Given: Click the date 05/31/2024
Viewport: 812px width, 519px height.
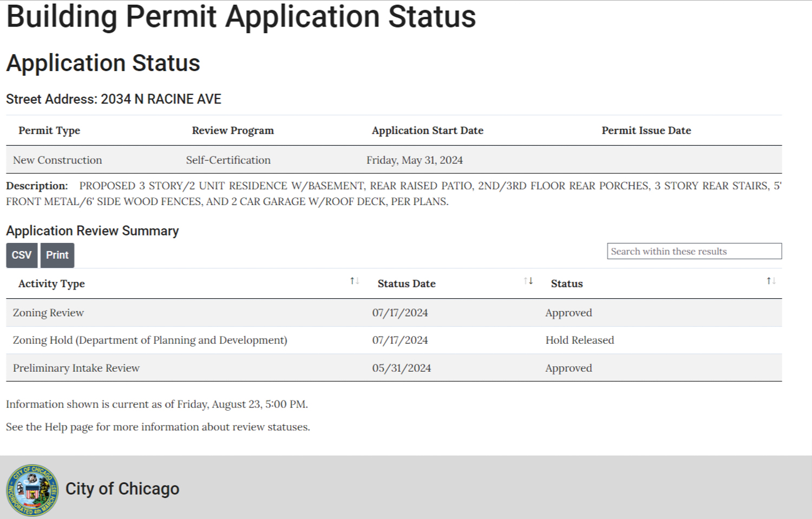Looking at the screenshot, I should pos(402,368).
